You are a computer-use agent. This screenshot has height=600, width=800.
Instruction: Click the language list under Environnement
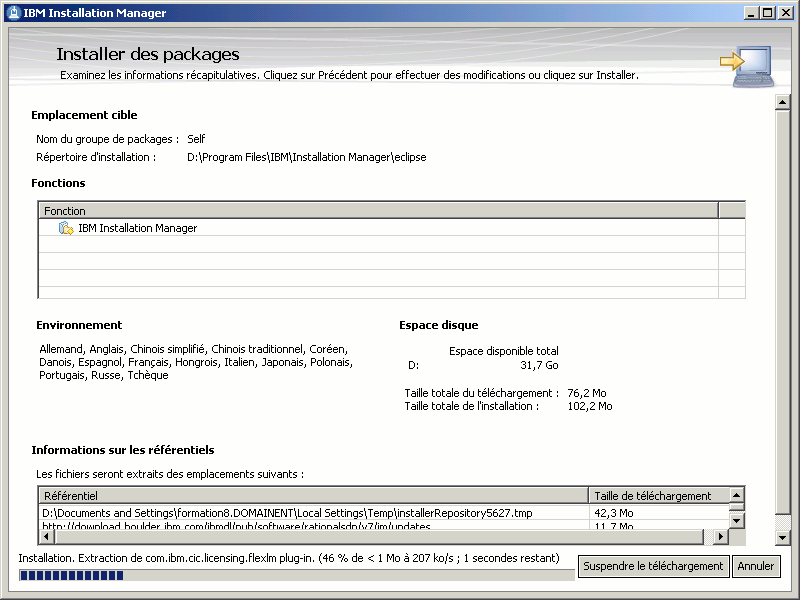coord(196,362)
